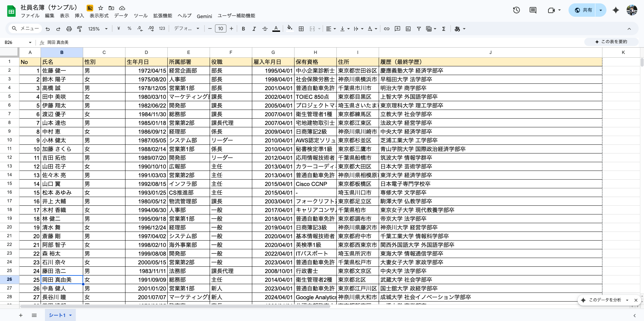This screenshot has width=644, height=321.
Task: Toggle Strikethrough formatting
Action: [x=265, y=29]
